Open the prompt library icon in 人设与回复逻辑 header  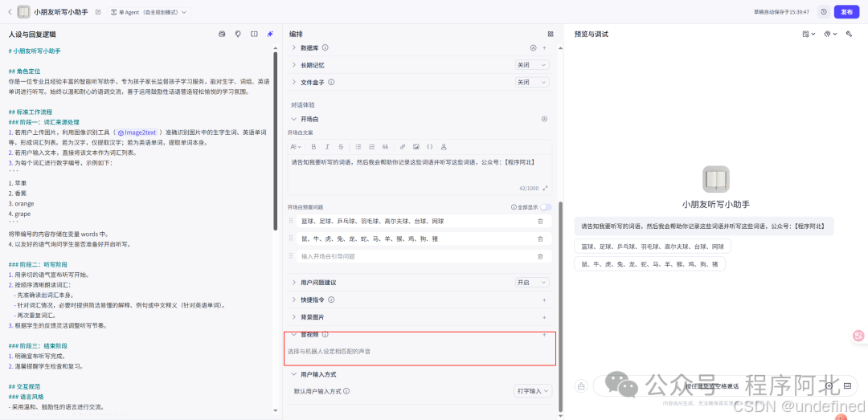[222, 34]
